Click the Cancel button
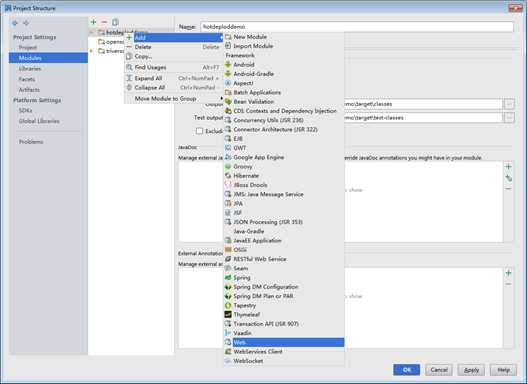The width and height of the screenshot is (527, 384). coord(439,370)
